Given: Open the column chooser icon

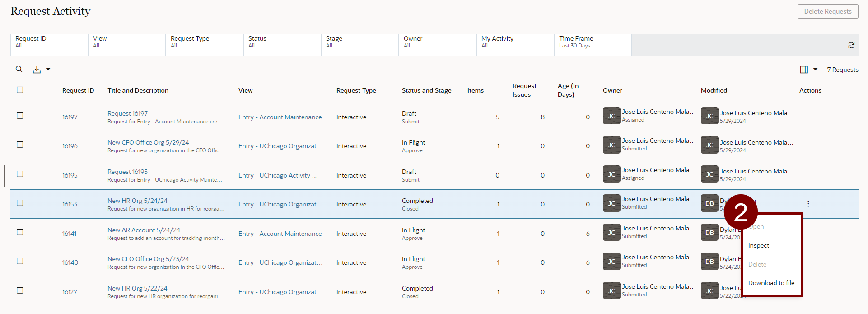Looking at the screenshot, I should pos(804,70).
